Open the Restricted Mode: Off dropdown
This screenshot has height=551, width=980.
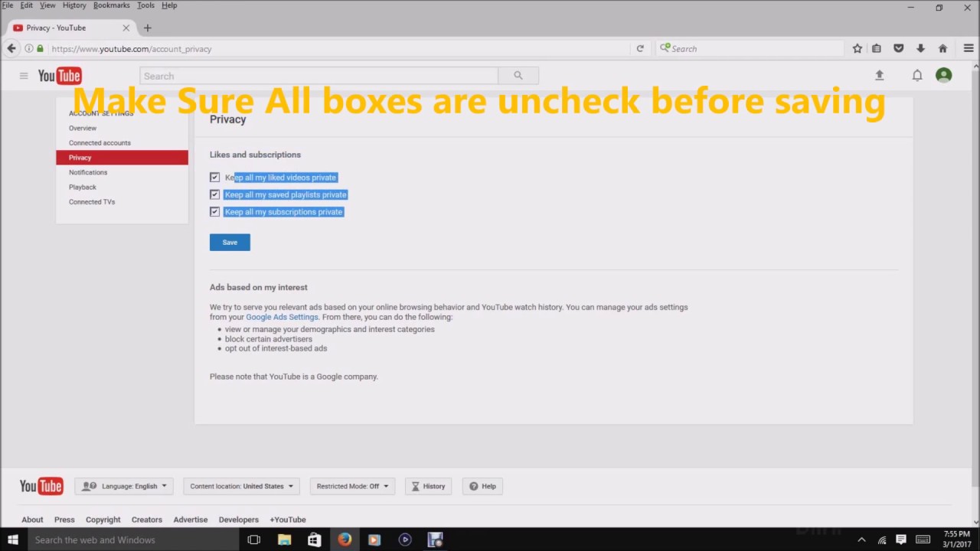coord(352,486)
